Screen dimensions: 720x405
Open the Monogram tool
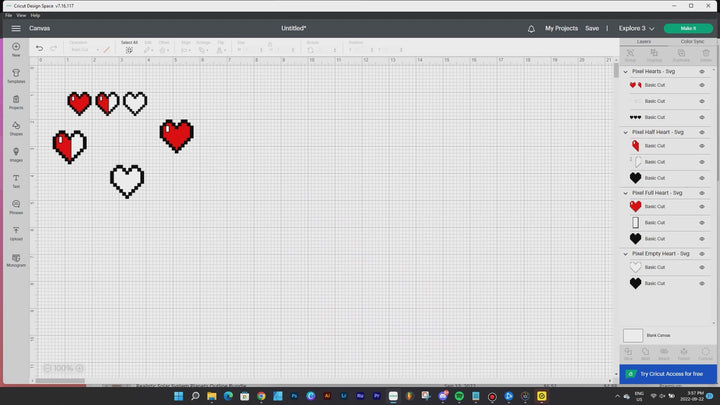coord(16,259)
